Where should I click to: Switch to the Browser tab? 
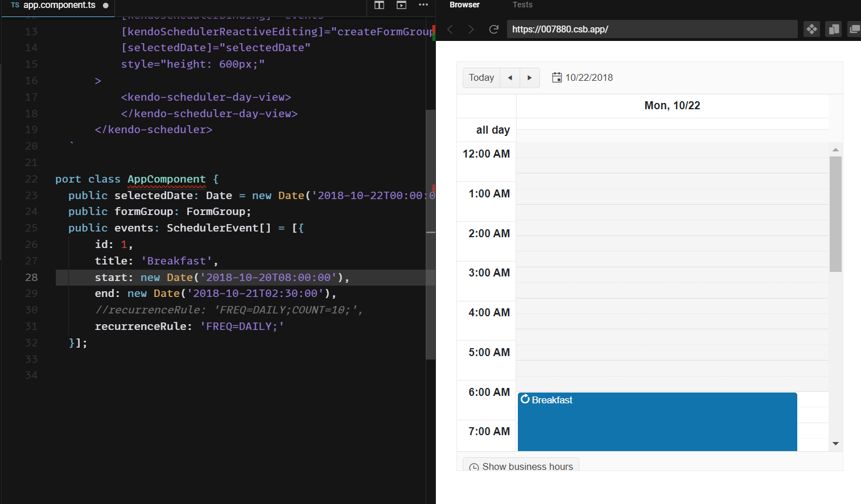[464, 5]
